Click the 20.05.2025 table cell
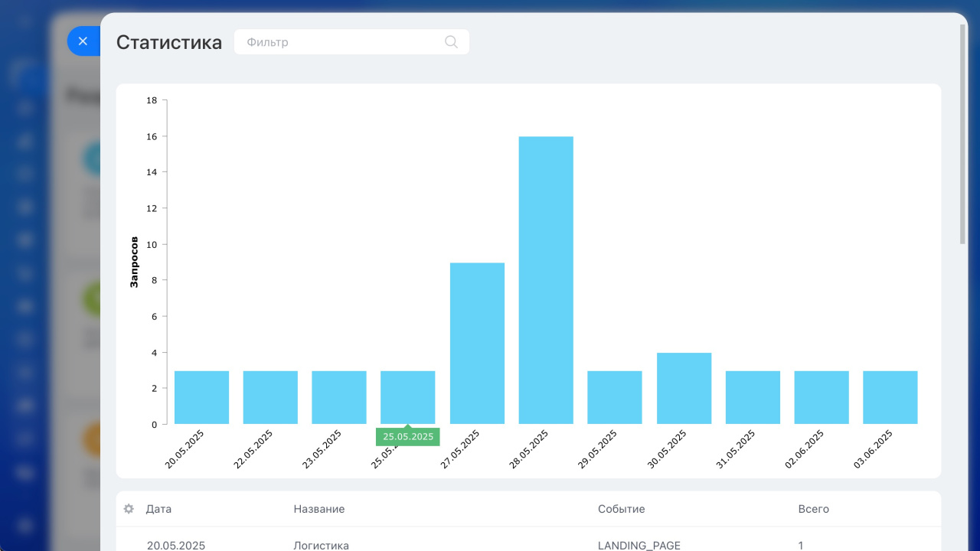 point(176,546)
